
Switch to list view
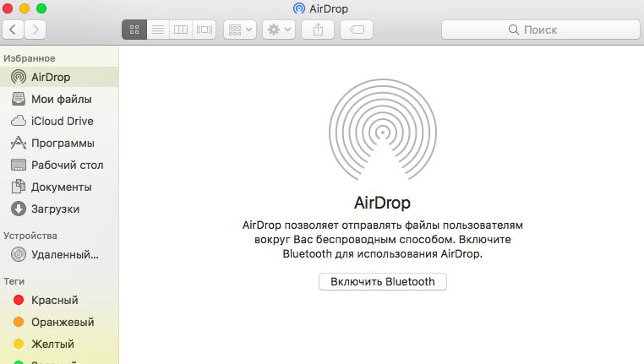coord(158,30)
